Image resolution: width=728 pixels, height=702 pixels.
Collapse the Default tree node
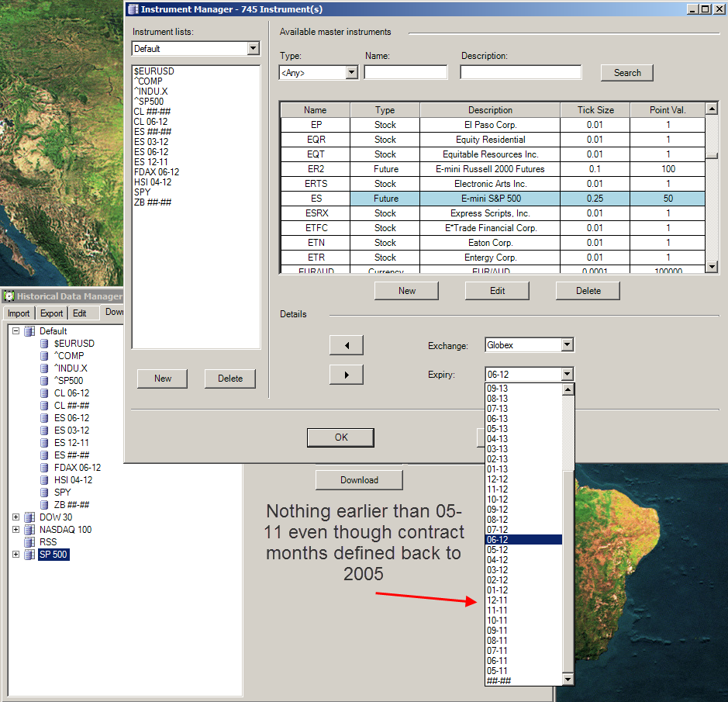pos(16,331)
